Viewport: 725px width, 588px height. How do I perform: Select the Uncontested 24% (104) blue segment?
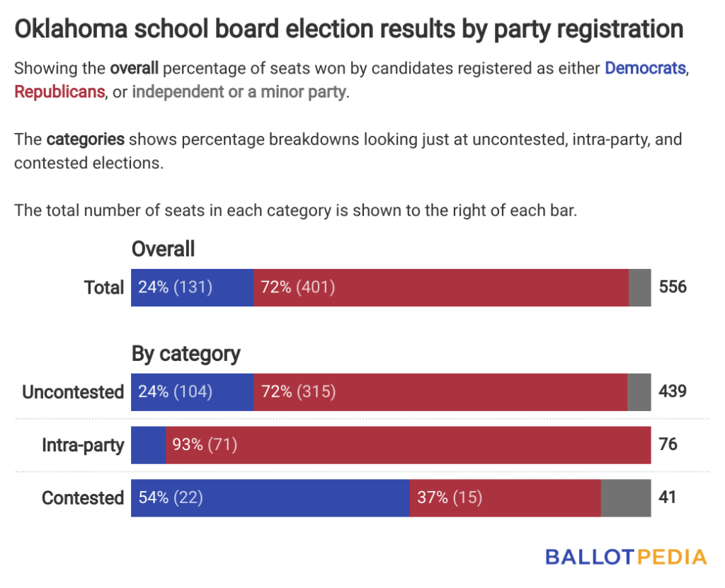(x=193, y=392)
